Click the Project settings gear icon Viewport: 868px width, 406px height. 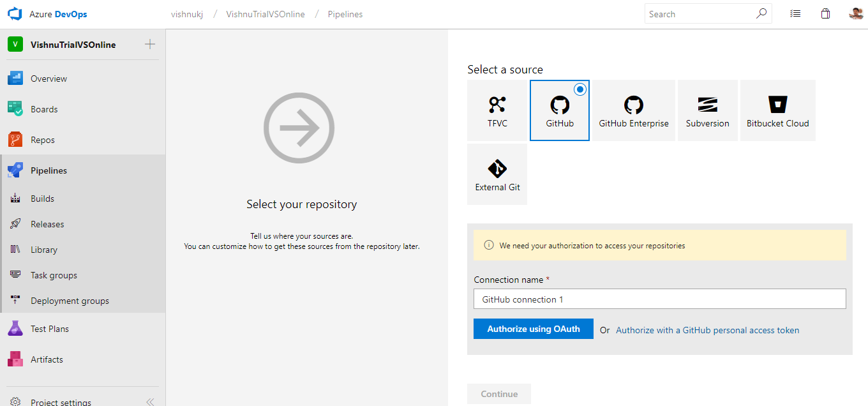(16, 402)
